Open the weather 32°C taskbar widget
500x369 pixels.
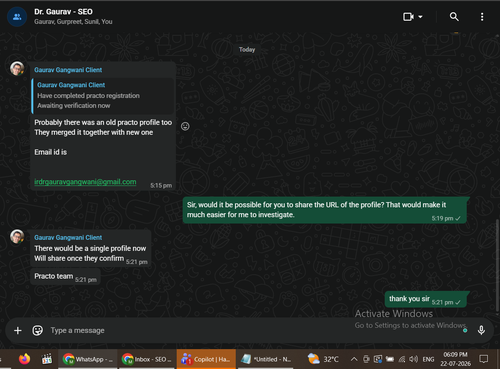pyautogui.click(x=323, y=359)
